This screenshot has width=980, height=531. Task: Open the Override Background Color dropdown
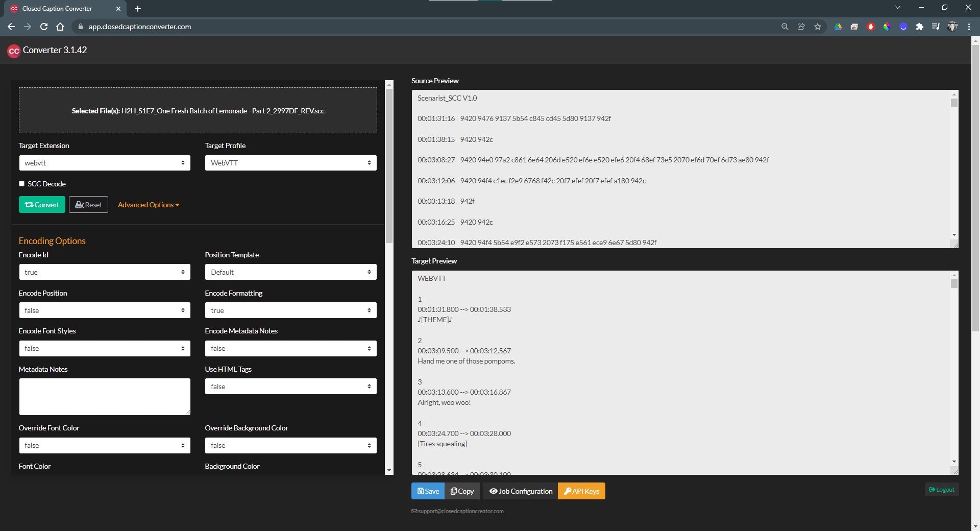coord(291,445)
